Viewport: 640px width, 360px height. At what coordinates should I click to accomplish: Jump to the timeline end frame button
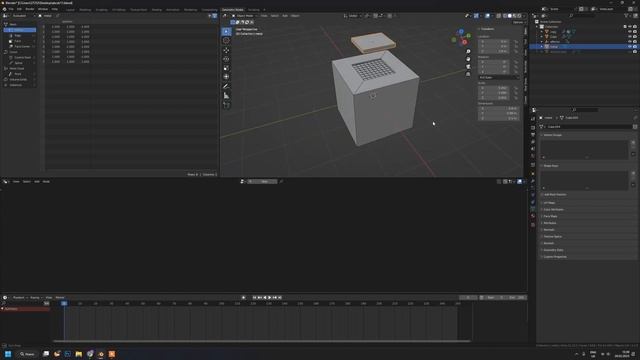(x=280, y=298)
